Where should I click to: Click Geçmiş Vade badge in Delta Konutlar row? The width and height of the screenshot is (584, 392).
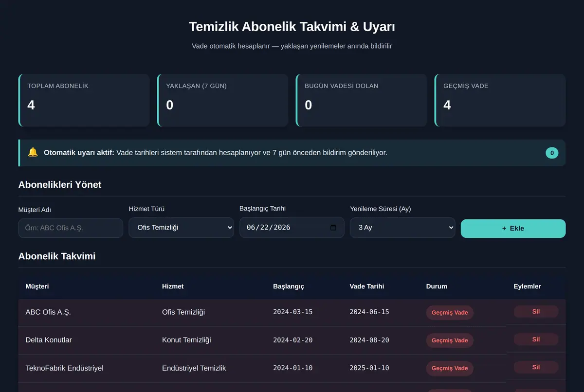pos(450,340)
